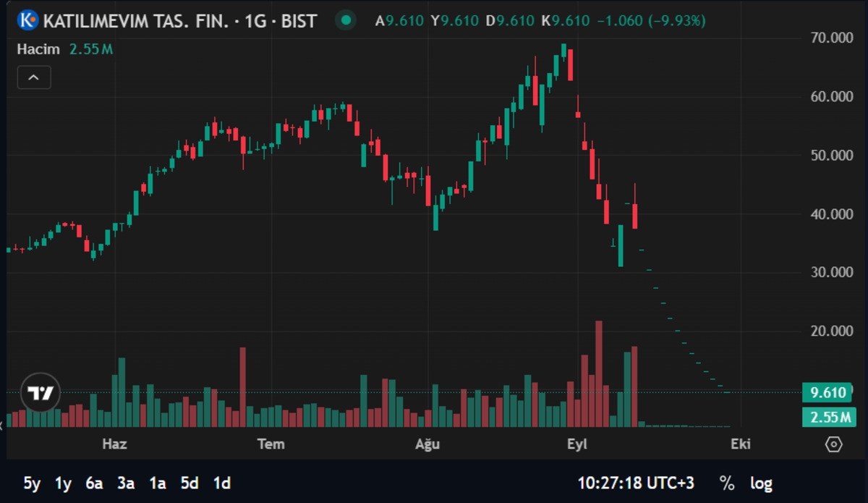Show the 5d range
This screenshot has width=868, height=503.
[190, 483]
